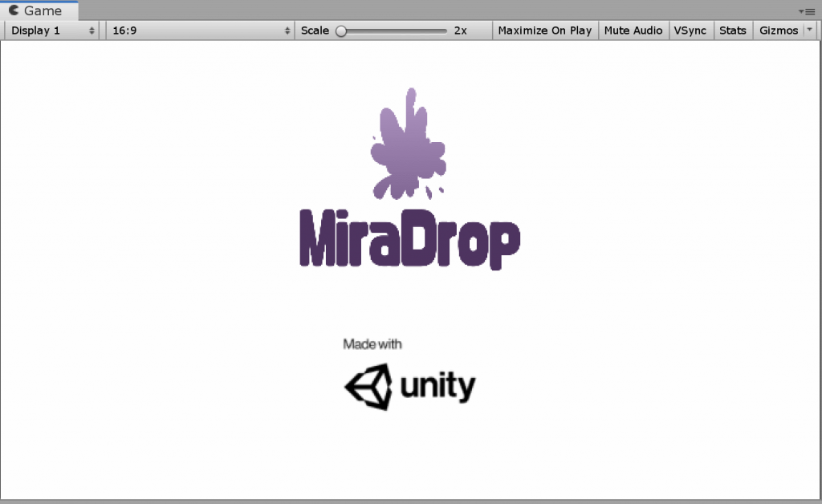
Task: Enable VSync in the Game view toolbar
Action: click(691, 30)
